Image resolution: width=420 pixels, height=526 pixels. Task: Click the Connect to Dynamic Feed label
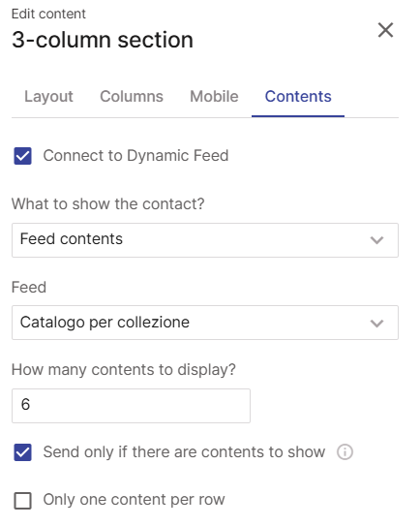pyautogui.click(x=135, y=156)
